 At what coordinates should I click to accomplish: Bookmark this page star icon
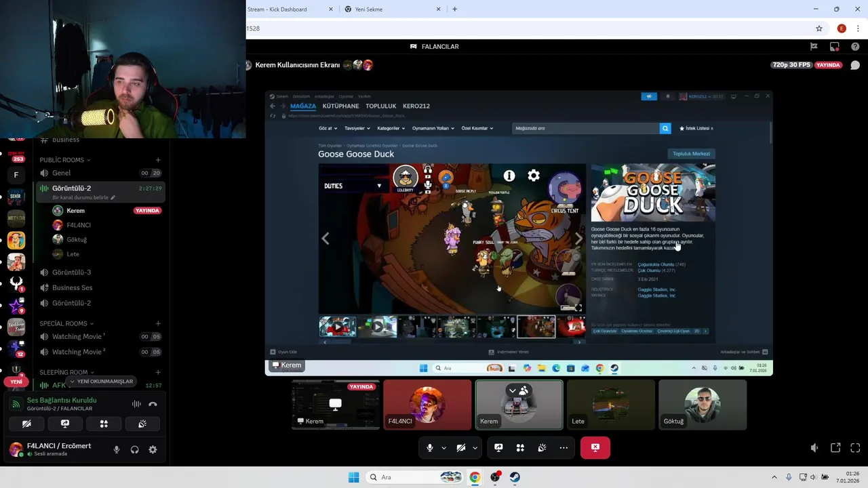click(x=819, y=28)
